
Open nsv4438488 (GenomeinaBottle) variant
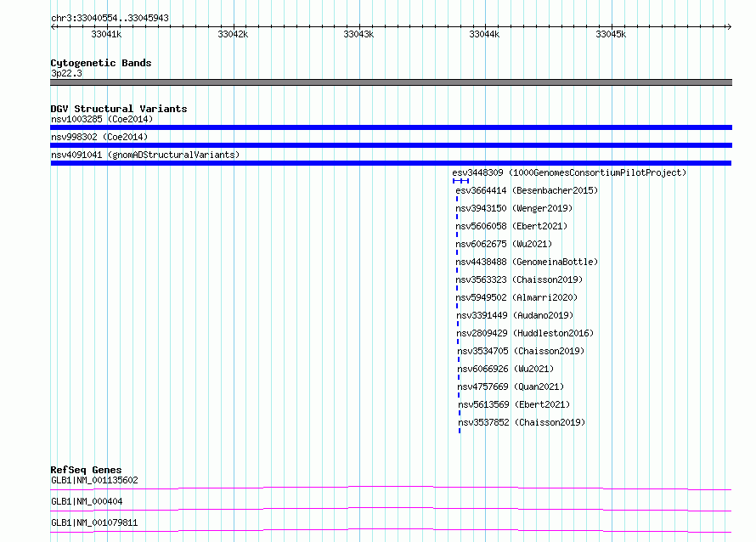pos(527,262)
